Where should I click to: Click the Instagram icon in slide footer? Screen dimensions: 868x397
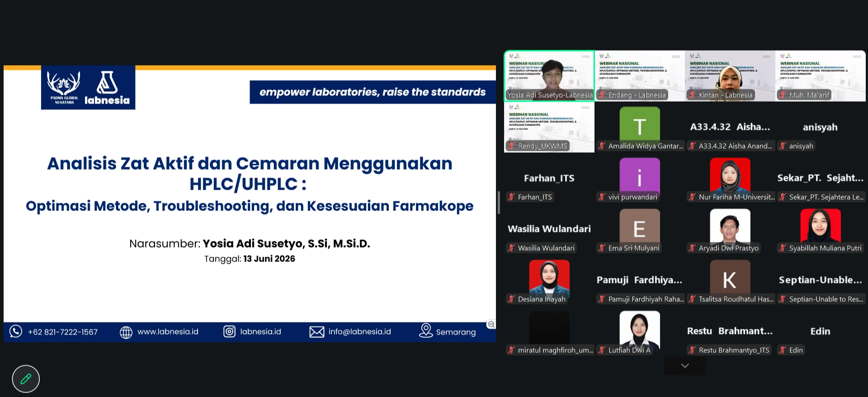(x=230, y=332)
